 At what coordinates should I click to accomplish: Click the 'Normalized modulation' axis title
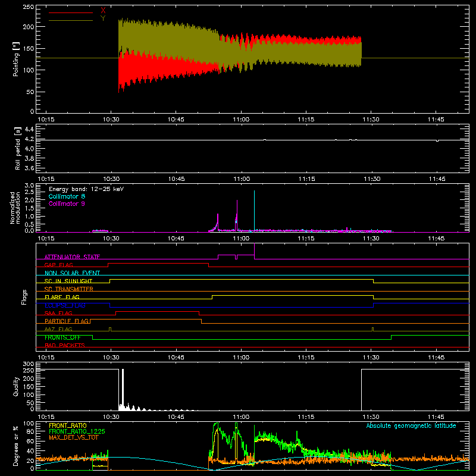click(15, 208)
